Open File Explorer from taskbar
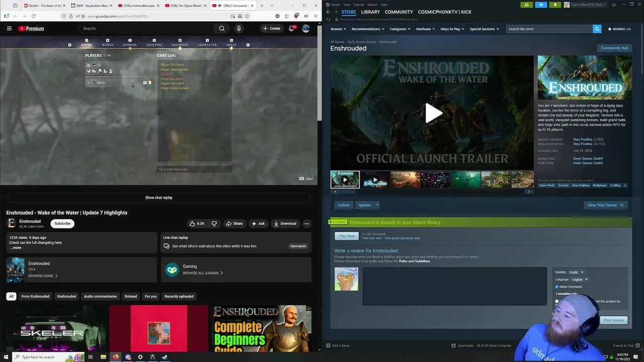This screenshot has height=362, width=644. [x=103, y=357]
